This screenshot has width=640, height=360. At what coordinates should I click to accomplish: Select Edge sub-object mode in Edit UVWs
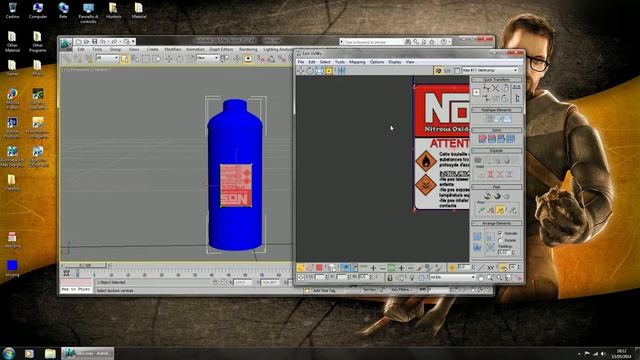point(310,268)
